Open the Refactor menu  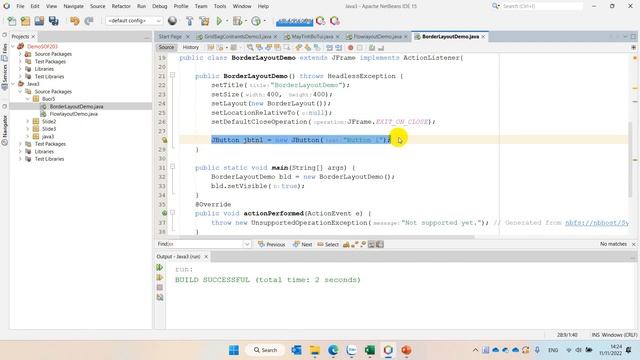click(121, 6)
